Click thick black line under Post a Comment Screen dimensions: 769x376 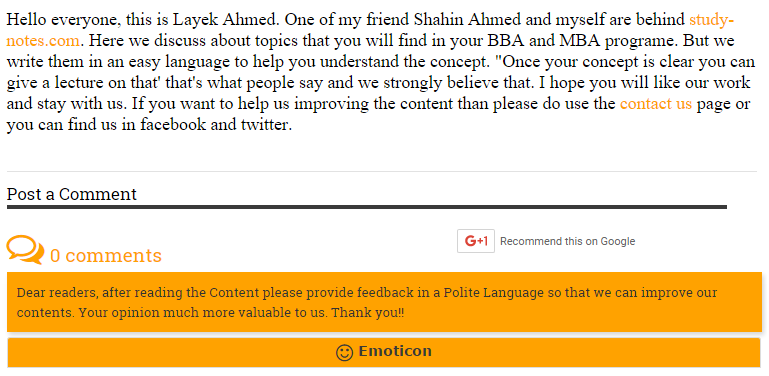click(367, 207)
